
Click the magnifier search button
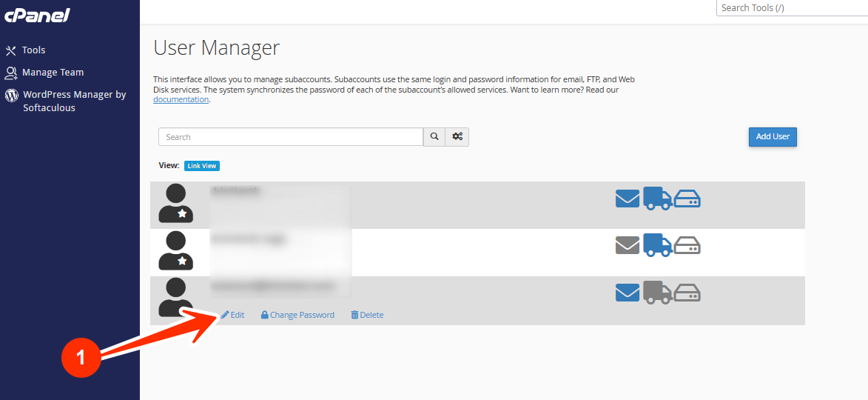pyautogui.click(x=434, y=137)
